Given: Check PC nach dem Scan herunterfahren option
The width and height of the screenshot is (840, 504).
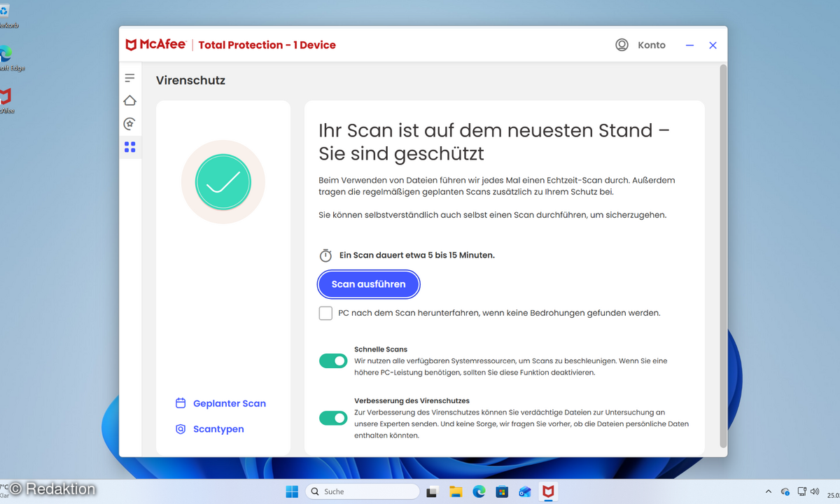Looking at the screenshot, I should [325, 313].
